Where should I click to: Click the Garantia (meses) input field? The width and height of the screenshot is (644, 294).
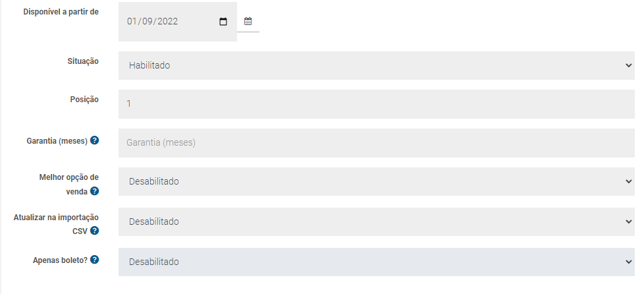[x=376, y=142]
